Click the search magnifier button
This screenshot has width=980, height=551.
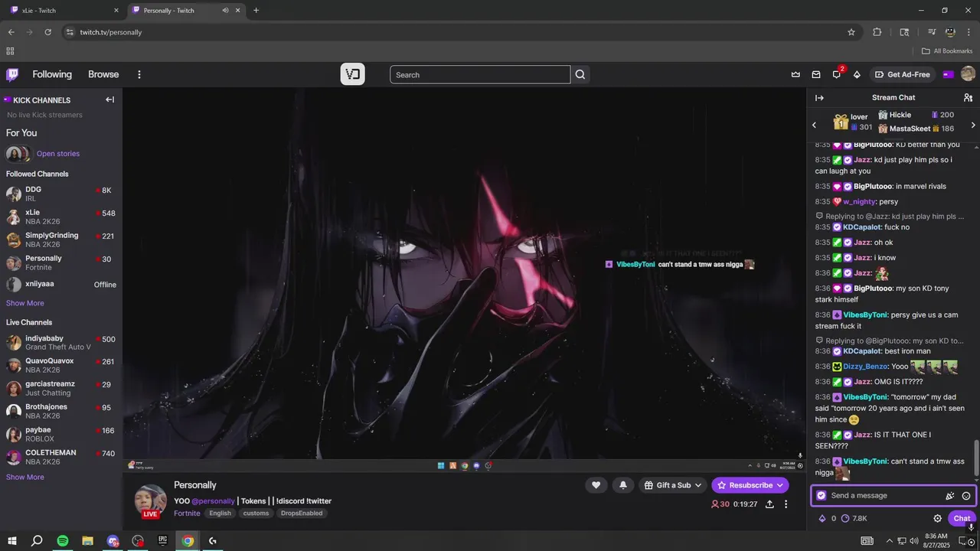click(x=580, y=74)
